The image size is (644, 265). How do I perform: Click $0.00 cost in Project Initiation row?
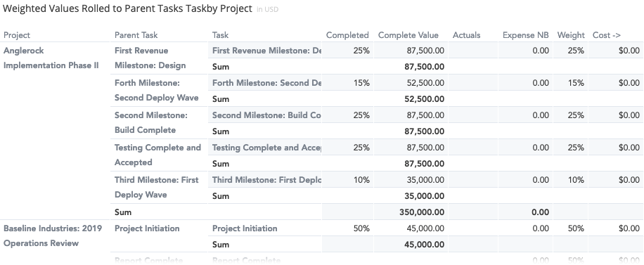(x=629, y=228)
